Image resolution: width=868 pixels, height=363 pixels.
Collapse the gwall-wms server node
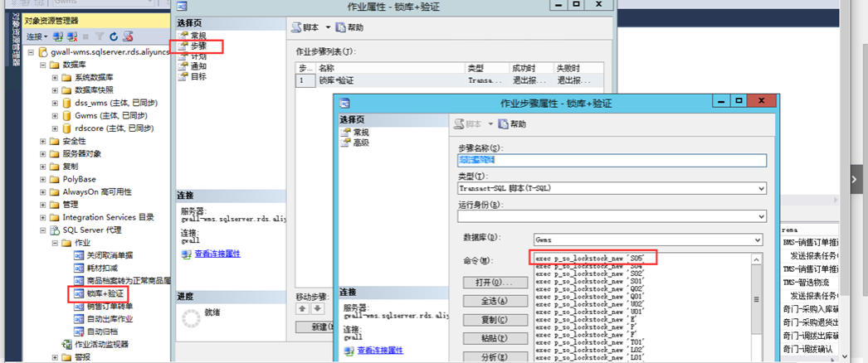tap(31, 52)
